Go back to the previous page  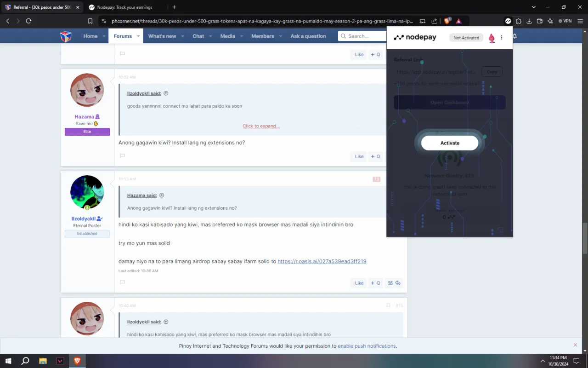coord(8,21)
